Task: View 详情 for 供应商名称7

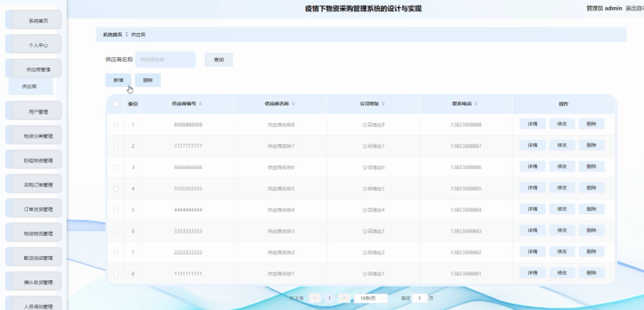Action: [533, 146]
